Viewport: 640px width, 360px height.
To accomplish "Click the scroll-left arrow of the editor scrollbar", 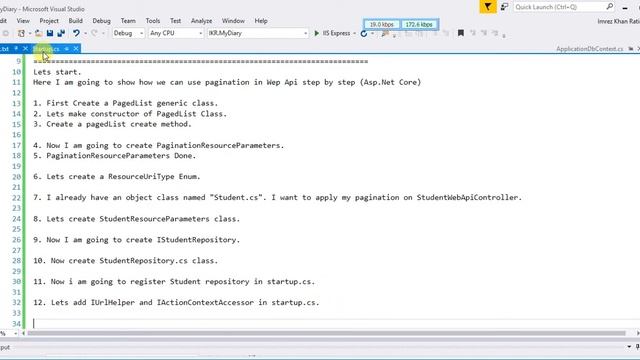I will tap(23, 333).
